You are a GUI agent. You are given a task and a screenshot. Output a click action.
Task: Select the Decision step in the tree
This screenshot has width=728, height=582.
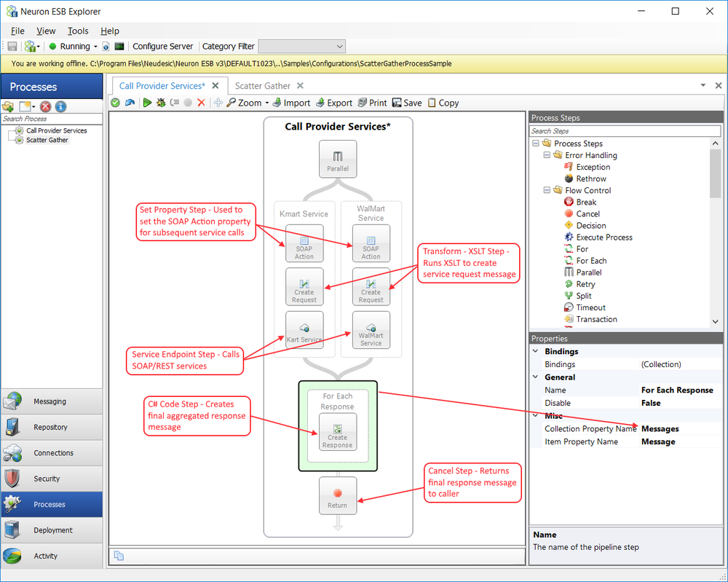pyautogui.click(x=591, y=225)
